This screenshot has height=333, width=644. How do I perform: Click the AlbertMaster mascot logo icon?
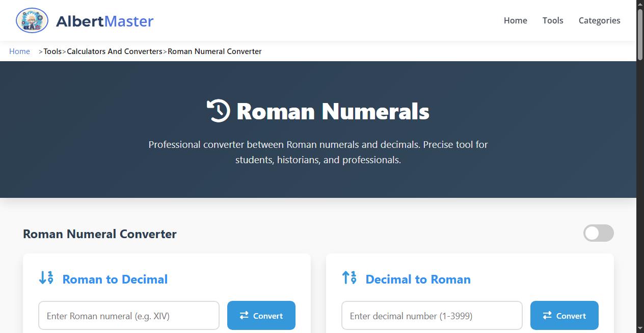(x=32, y=20)
